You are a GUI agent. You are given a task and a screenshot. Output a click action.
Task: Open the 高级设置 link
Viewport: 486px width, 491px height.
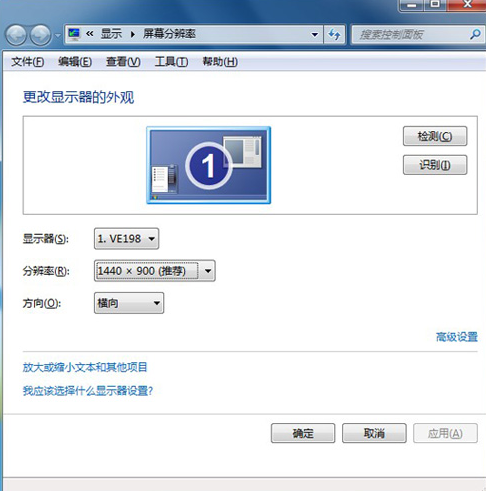pos(457,337)
